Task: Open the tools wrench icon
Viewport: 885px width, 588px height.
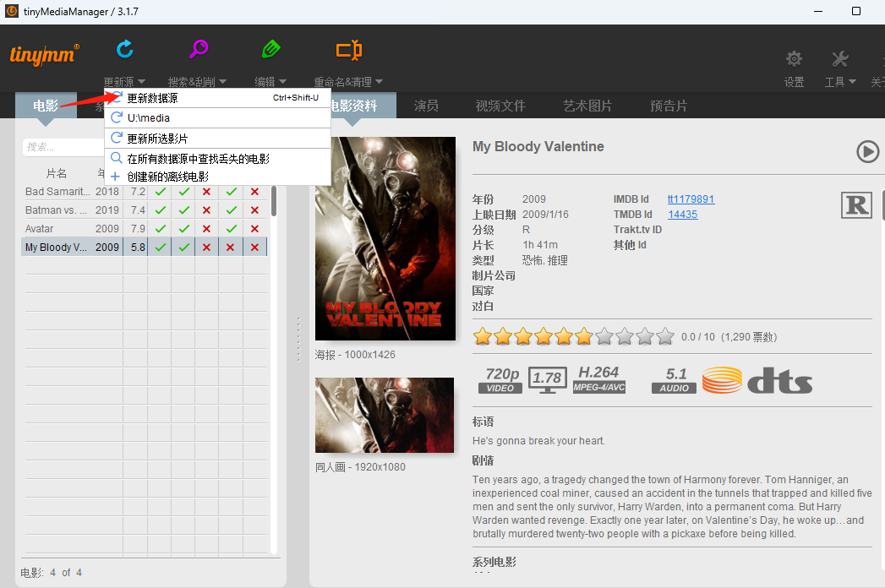Action: (x=840, y=58)
